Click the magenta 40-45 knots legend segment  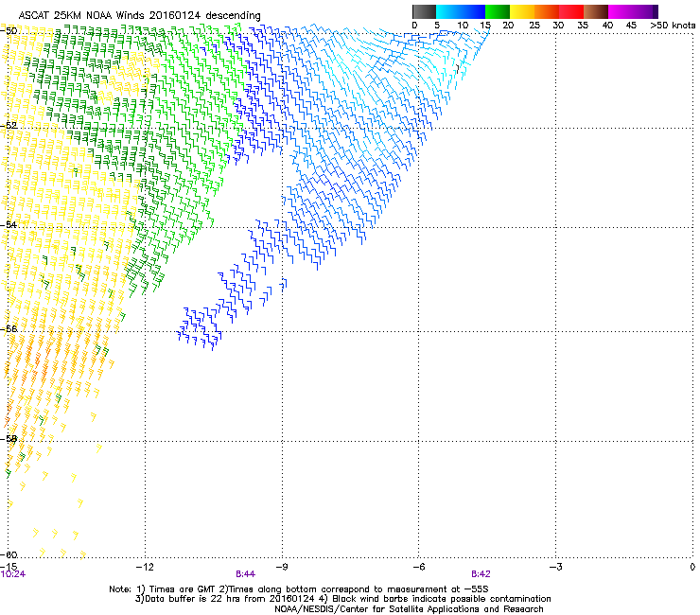621,11
